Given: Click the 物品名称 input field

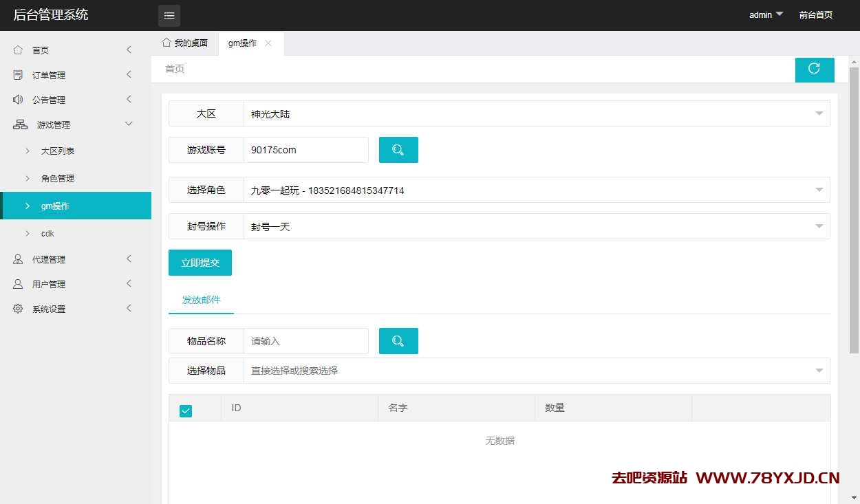Looking at the screenshot, I should [306, 341].
